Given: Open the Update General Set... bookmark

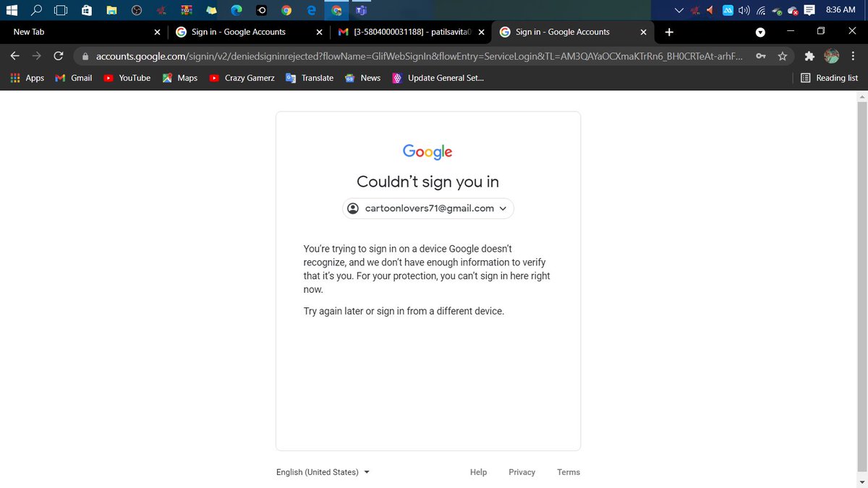Looking at the screenshot, I should pyautogui.click(x=438, y=77).
